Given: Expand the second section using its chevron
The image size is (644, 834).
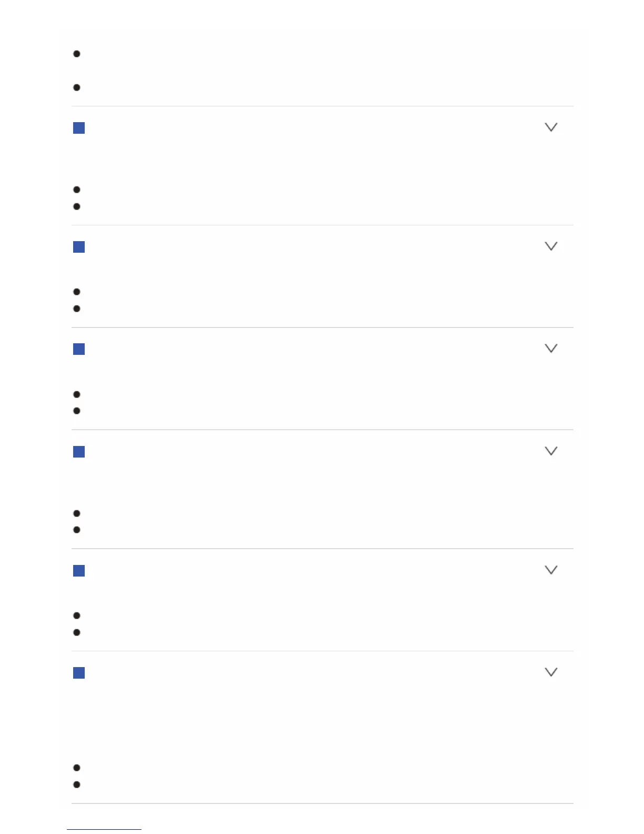Looking at the screenshot, I should (551, 246).
